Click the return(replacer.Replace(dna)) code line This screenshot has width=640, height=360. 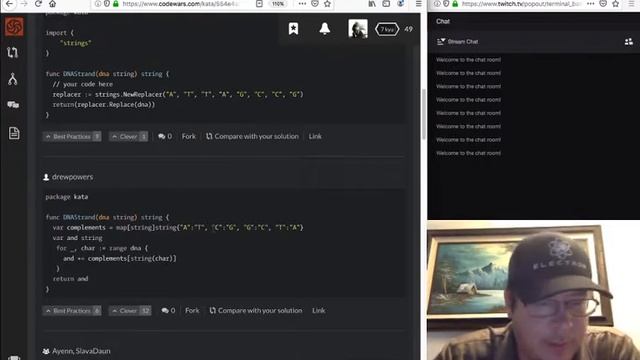tap(104, 104)
